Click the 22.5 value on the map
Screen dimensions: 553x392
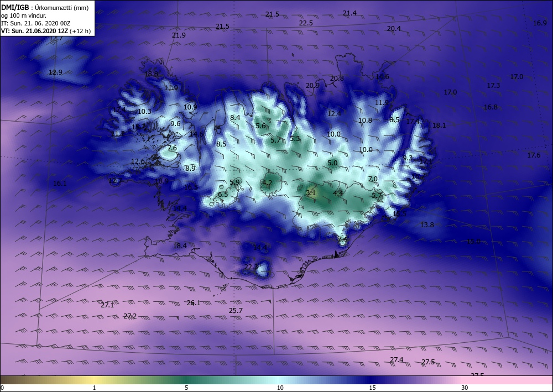click(306, 23)
